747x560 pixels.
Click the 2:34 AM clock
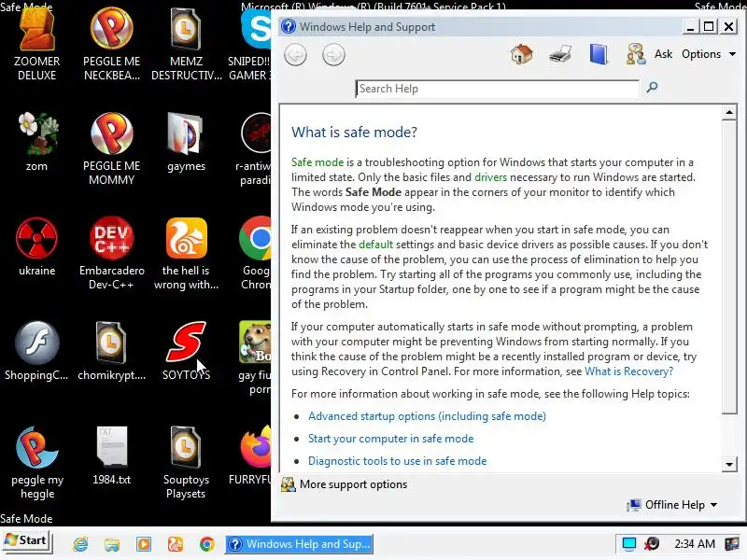pos(695,544)
